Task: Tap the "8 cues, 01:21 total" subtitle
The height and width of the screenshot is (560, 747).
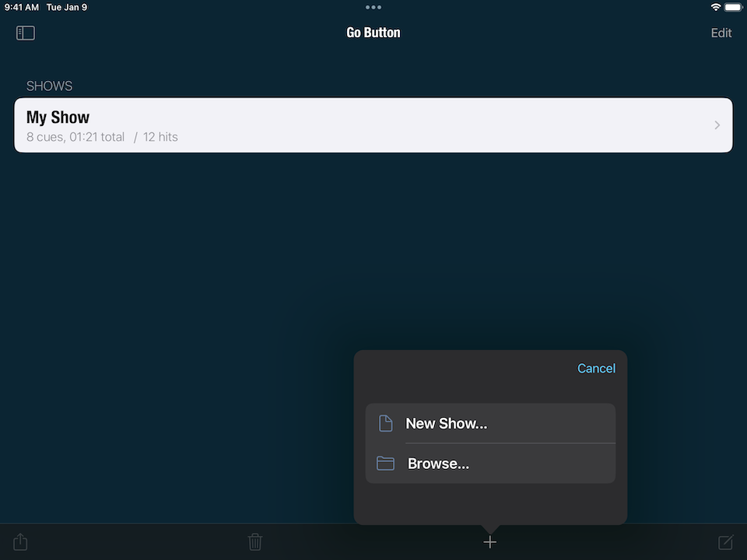Action: pos(75,137)
